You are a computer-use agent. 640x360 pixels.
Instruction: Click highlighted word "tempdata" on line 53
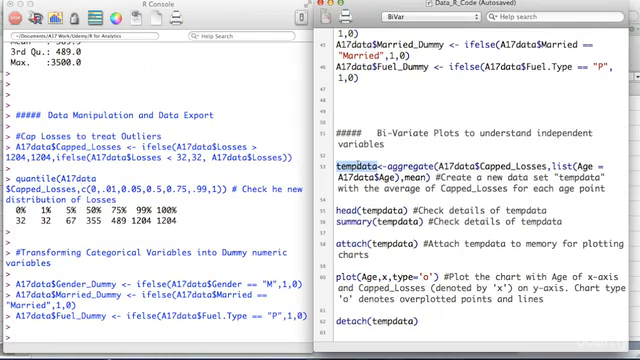point(356,167)
